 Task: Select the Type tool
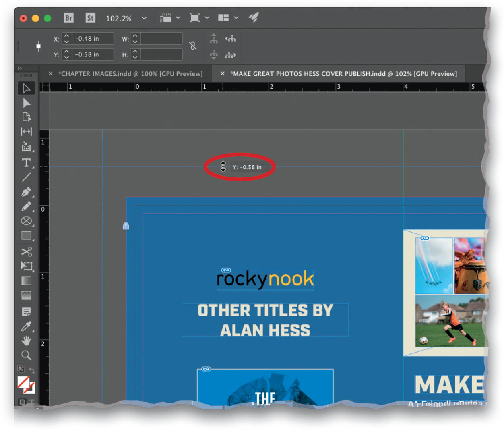(x=26, y=162)
